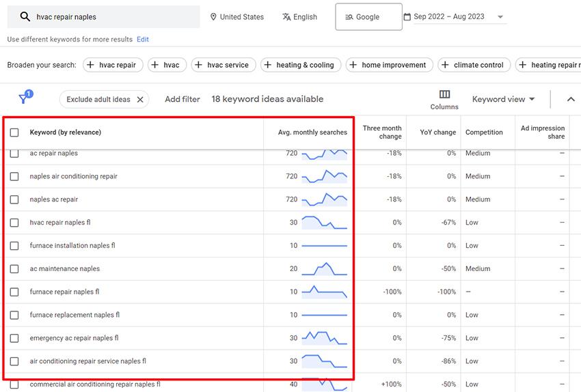Screen dimensions: 581x392
Task: Click 'commercial air conditioning repair naples fl' keyword
Action: (95, 384)
